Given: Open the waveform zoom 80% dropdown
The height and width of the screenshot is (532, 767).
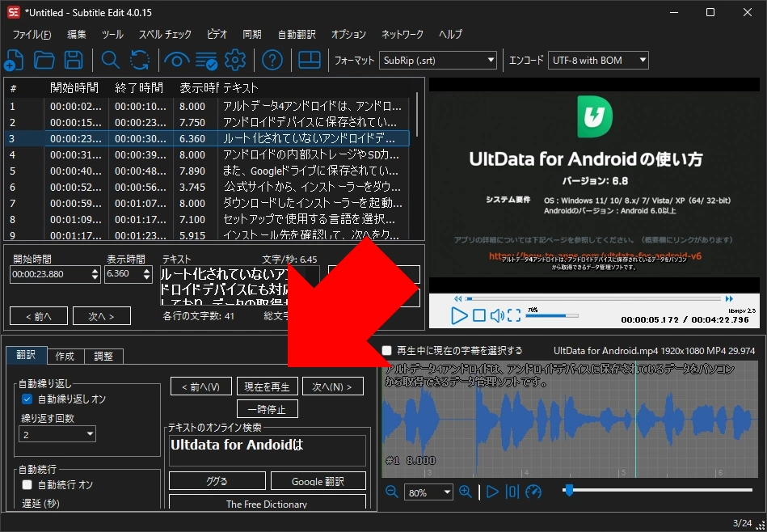Looking at the screenshot, I should point(428,492).
